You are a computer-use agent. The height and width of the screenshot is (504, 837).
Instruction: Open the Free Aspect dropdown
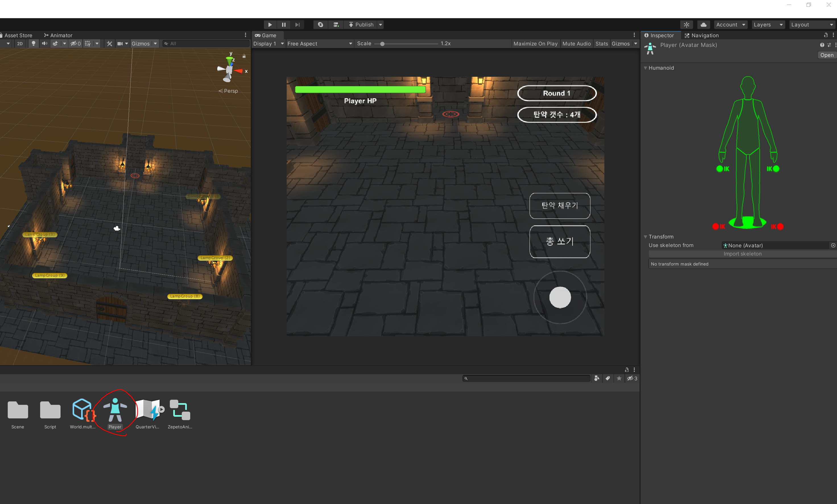tap(319, 43)
